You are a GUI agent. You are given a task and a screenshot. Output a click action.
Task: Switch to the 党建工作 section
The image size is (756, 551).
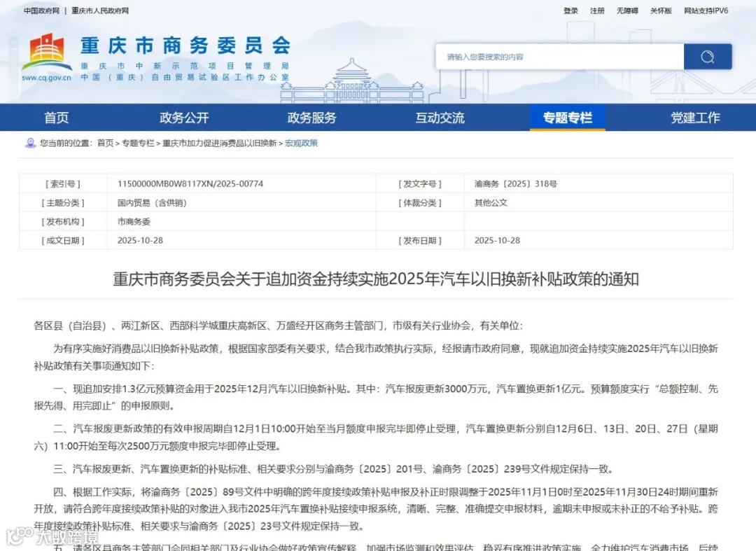695,118
